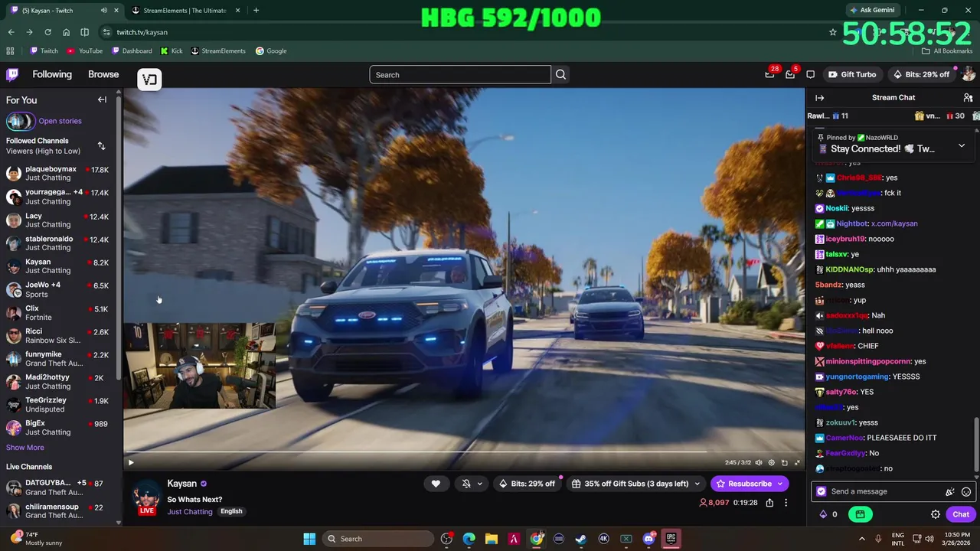Mute the video player volume
This screenshot has width=980, height=551.
coord(759,462)
